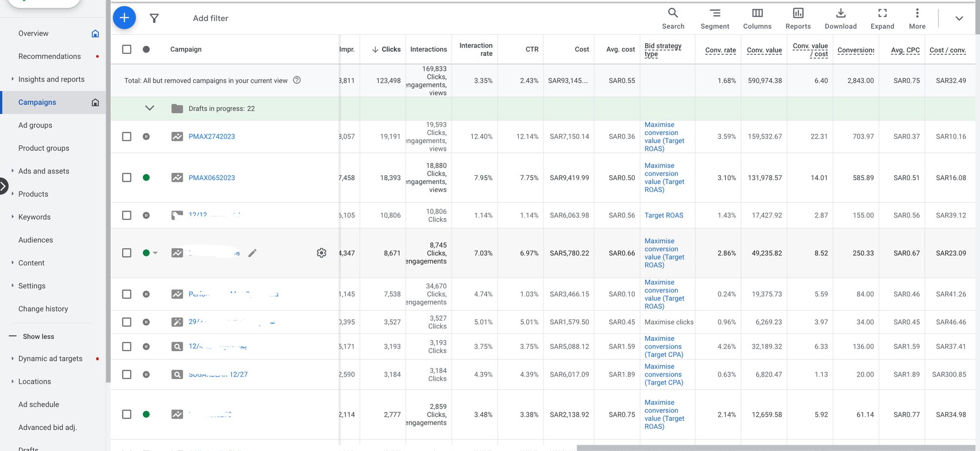Select the PMAX2742023 campaign checkbox
Viewport: 980px width, 451px height.
[127, 137]
